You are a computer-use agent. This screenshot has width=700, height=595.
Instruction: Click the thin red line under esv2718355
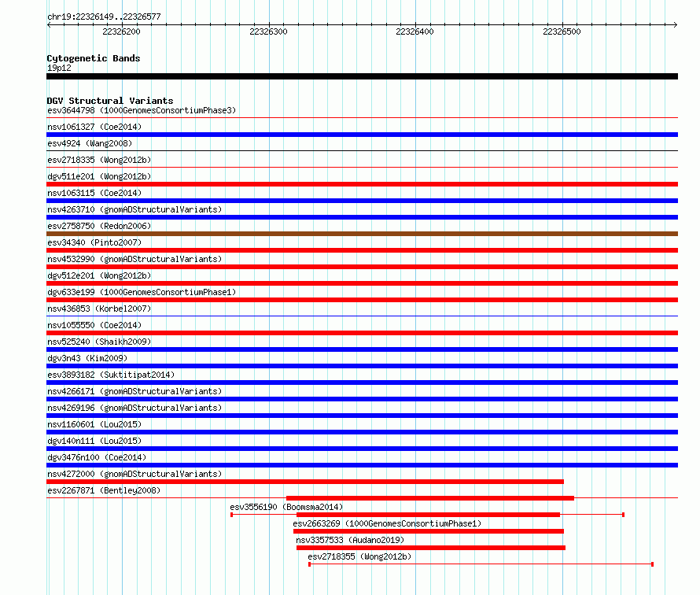481,564
